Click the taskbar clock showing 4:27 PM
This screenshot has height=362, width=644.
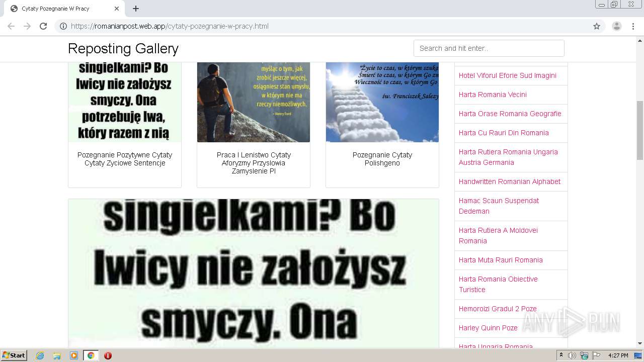[x=618, y=355]
